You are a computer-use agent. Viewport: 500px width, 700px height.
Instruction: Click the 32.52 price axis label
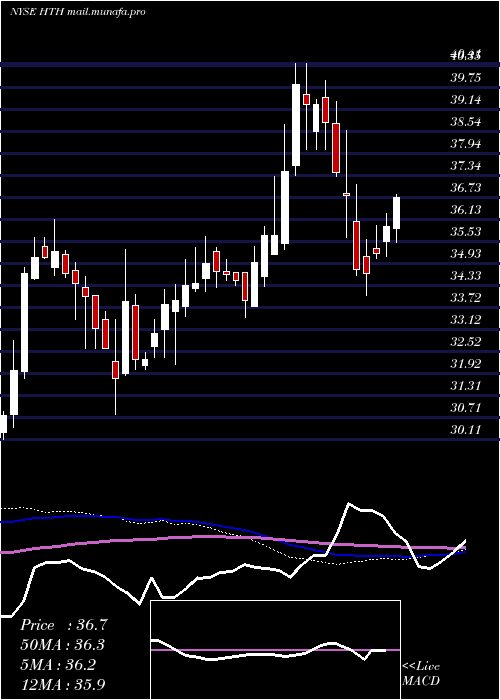click(x=466, y=342)
